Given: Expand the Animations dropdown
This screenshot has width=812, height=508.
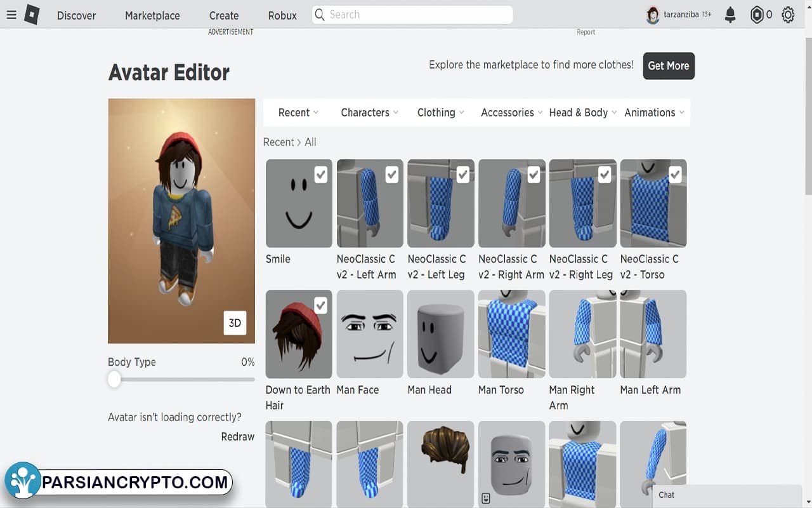Looking at the screenshot, I should click(654, 112).
